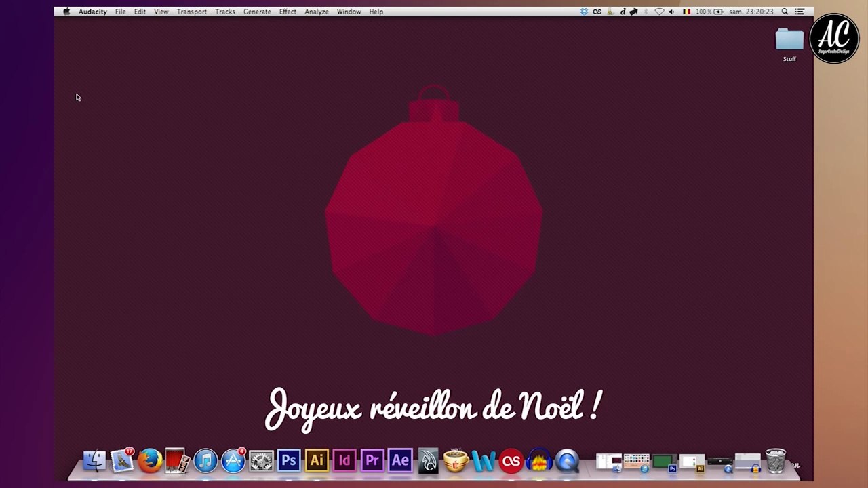Viewport: 868px width, 488px height.
Task: Open the App Store icon
Action: coord(233,461)
